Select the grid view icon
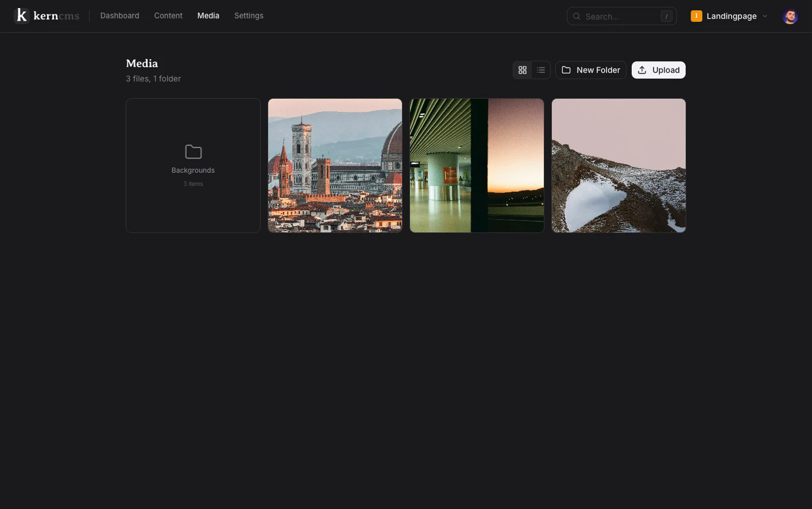Screen dimensions: 812x509 (522, 69)
